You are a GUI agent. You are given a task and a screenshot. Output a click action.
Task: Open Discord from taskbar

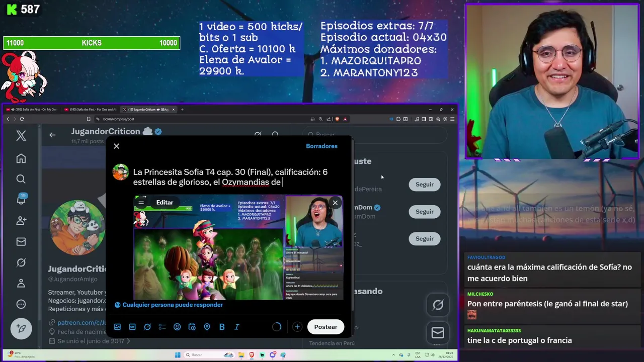[x=272, y=355]
